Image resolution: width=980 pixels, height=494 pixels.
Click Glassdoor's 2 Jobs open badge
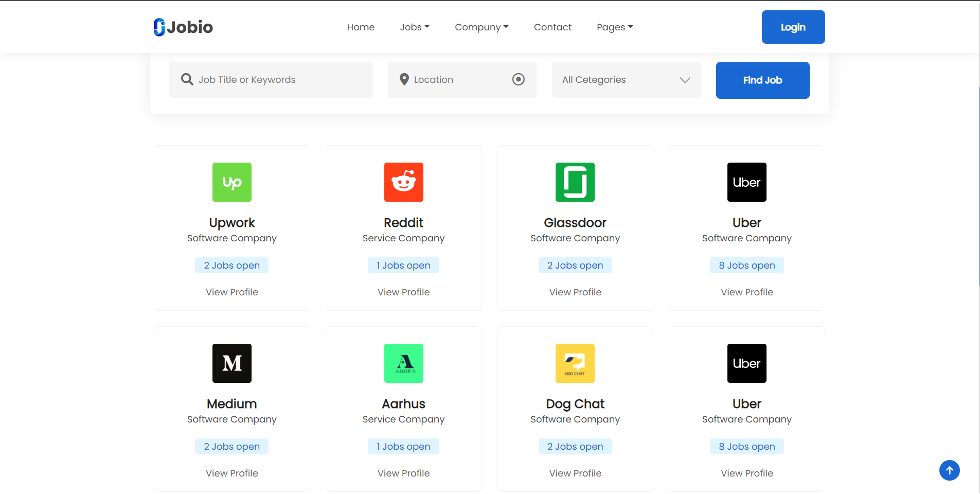(x=575, y=266)
